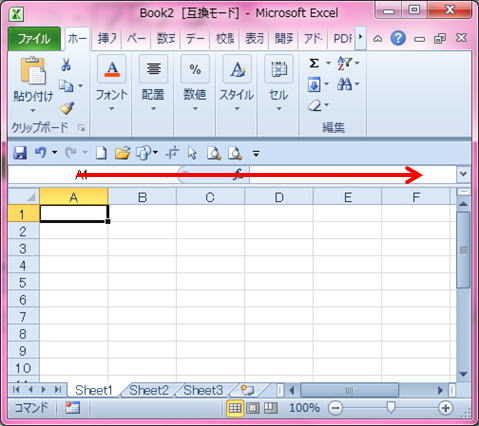This screenshot has height=426, width=479.
Task: Open the 貼り付け dropdown arrow
Action: click(33, 110)
